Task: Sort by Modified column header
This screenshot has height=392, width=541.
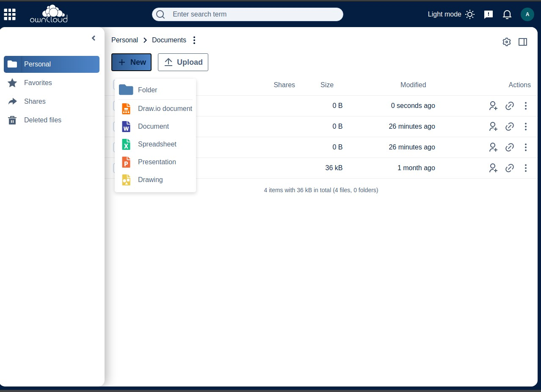Action: coord(413,85)
